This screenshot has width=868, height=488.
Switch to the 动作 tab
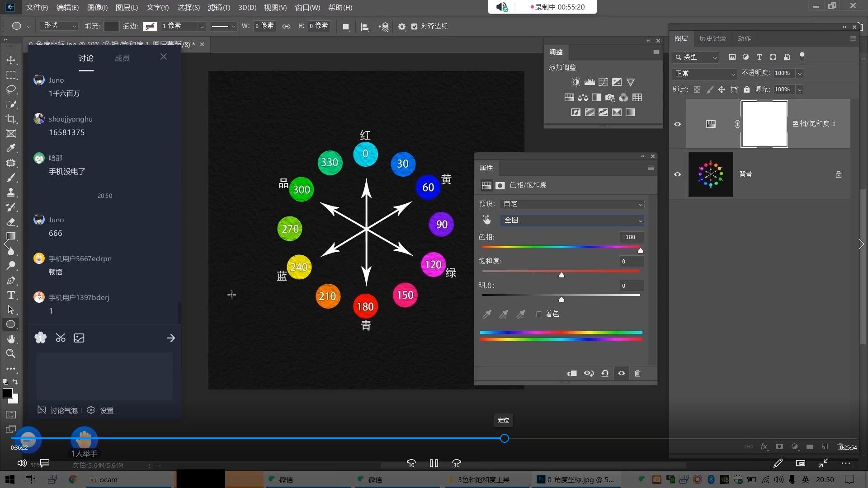[x=744, y=38]
